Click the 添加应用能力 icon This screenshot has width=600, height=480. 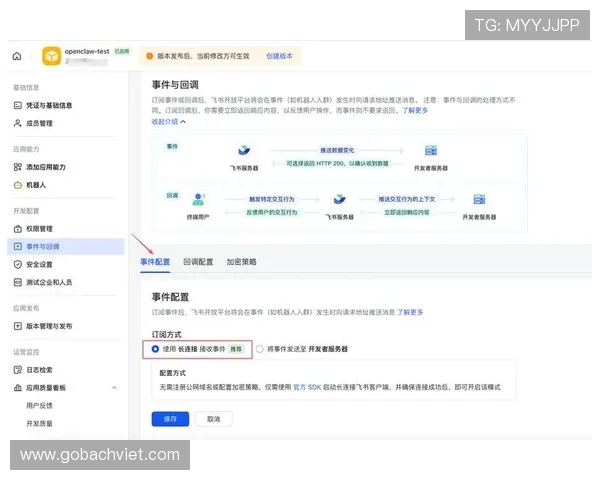tap(18, 167)
